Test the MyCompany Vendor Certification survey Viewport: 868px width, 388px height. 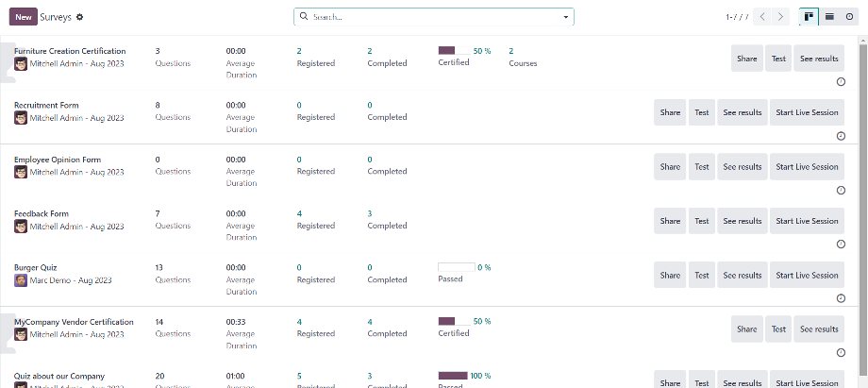(x=778, y=329)
